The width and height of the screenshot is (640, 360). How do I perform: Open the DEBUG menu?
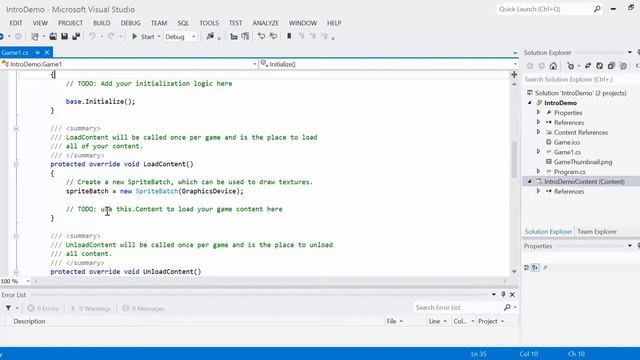pos(131,23)
